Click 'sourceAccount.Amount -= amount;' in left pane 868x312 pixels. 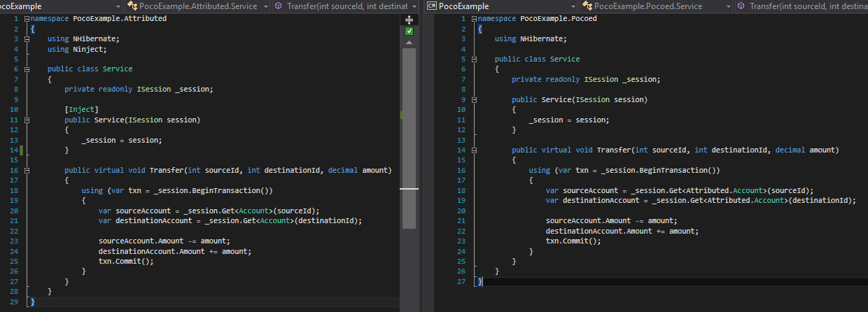(x=164, y=241)
